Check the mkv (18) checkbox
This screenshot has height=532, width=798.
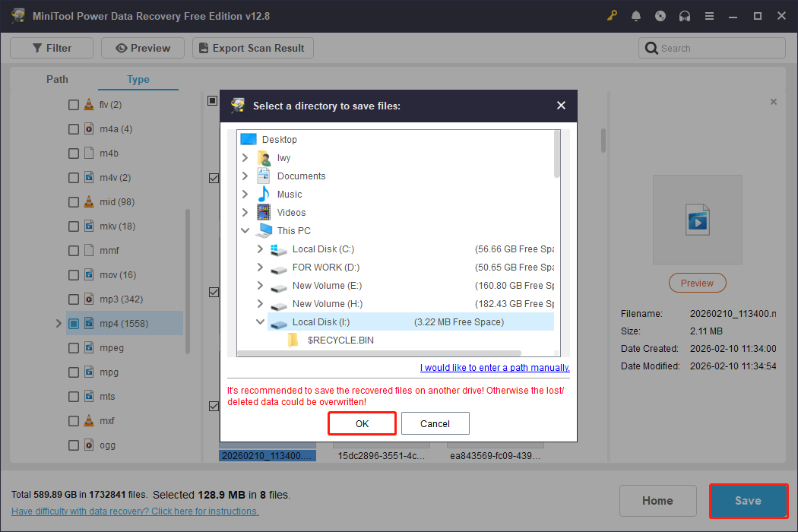[x=73, y=226]
